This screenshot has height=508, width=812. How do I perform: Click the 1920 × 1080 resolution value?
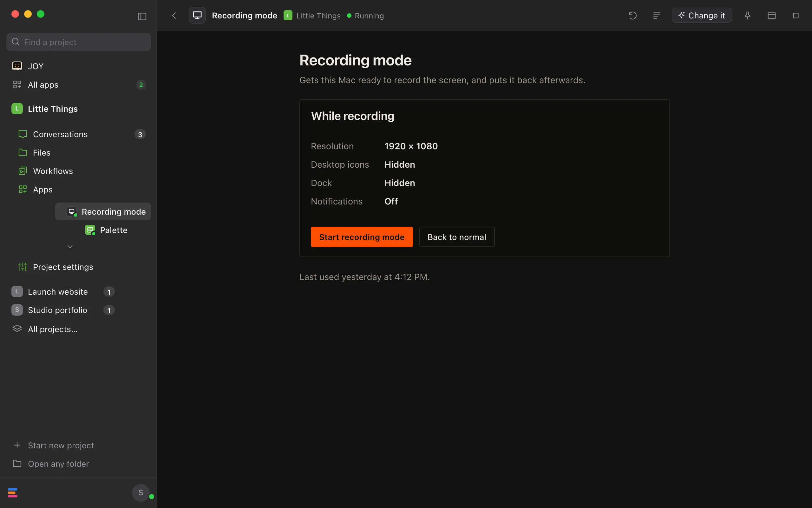(x=411, y=146)
